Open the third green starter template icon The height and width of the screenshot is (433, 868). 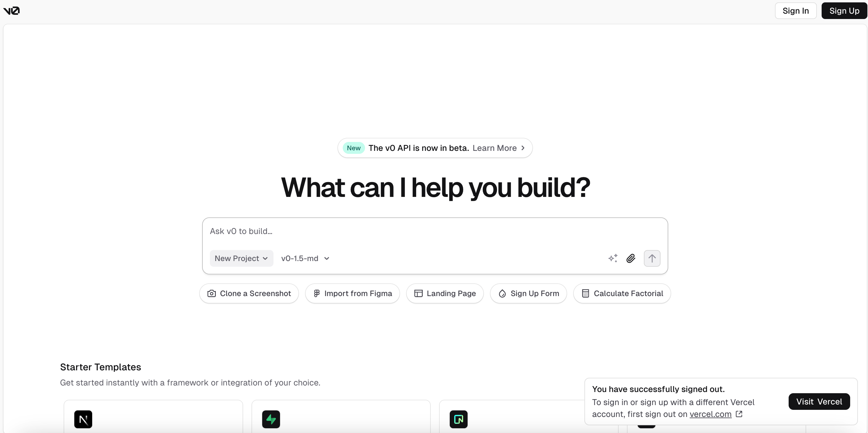tap(458, 419)
